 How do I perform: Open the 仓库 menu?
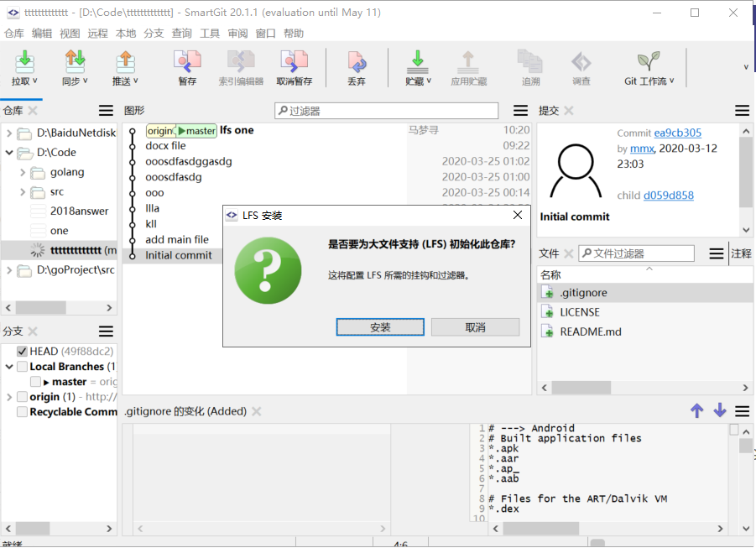click(14, 34)
